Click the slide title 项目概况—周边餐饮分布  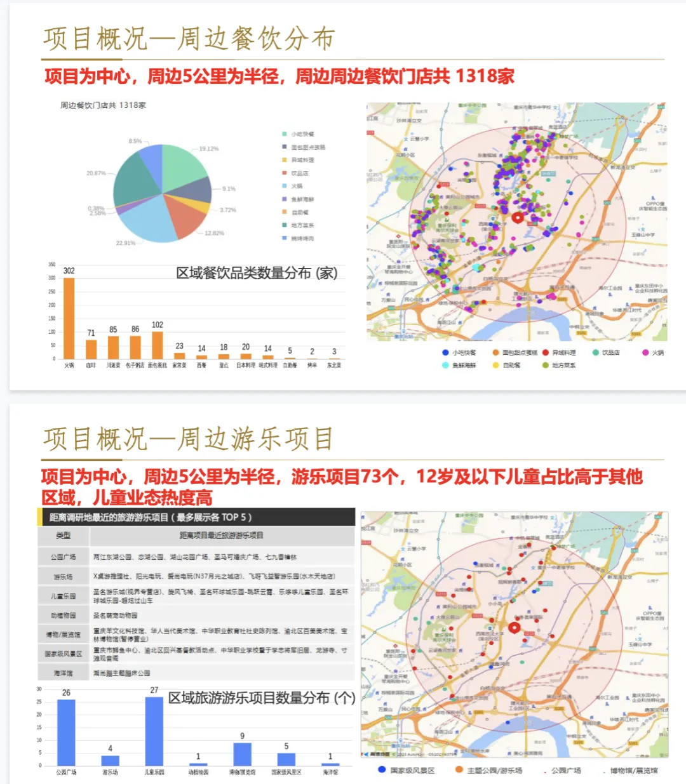tap(189, 39)
